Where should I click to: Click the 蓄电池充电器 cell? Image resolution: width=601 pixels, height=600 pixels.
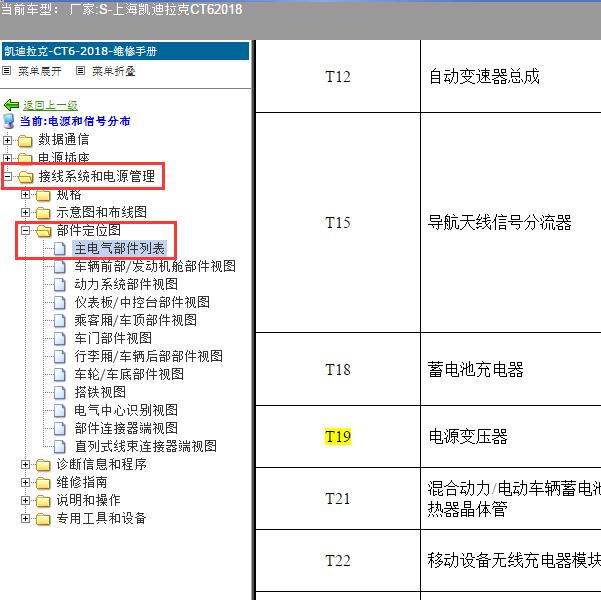[x=511, y=369]
